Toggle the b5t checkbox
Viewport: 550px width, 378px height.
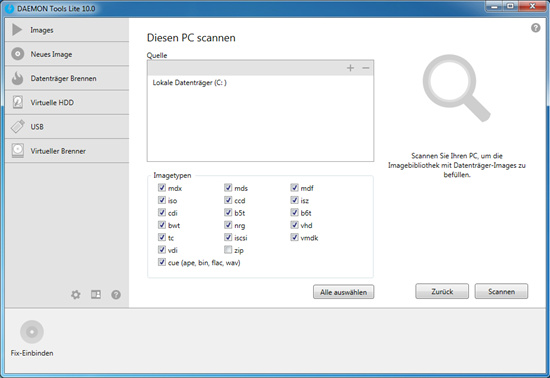(x=228, y=212)
